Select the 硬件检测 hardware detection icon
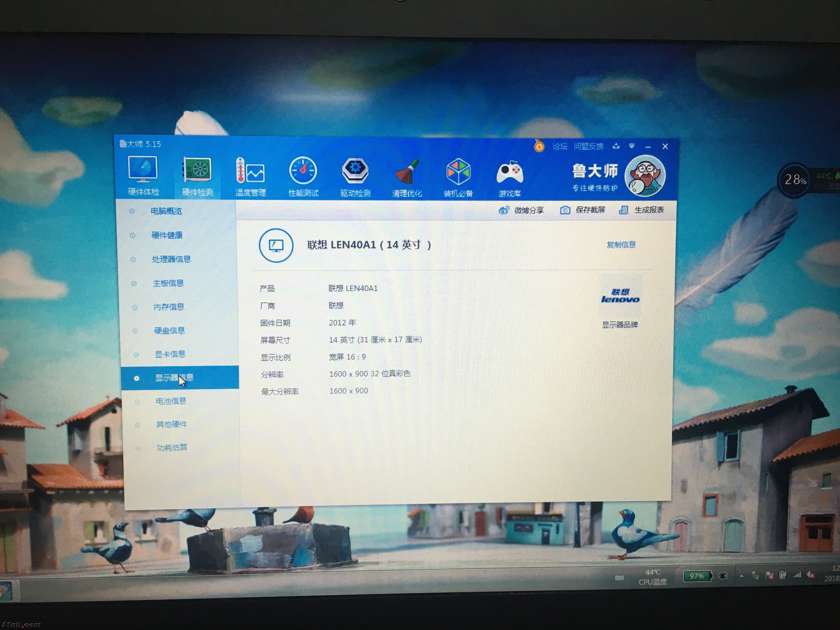 click(x=197, y=176)
